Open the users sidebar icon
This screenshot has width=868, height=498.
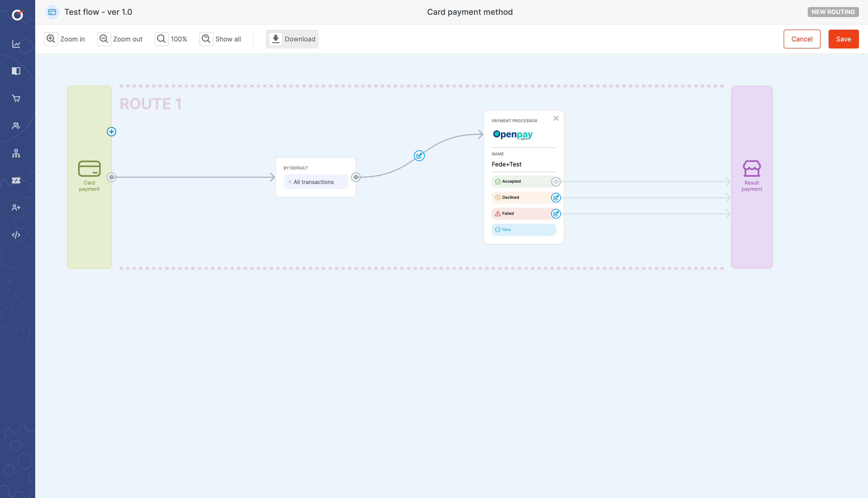[x=16, y=126]
